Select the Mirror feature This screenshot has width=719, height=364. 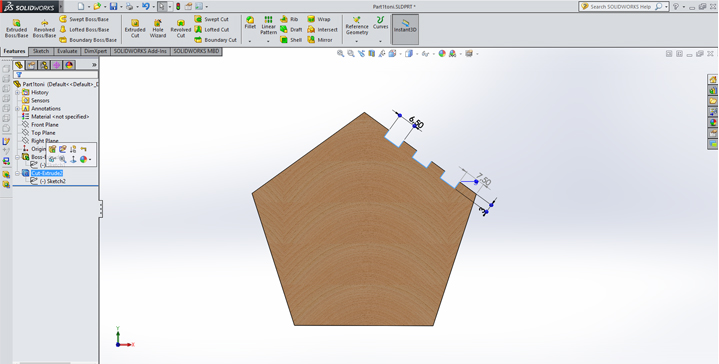pyautogui.click(x=320, y=40)
